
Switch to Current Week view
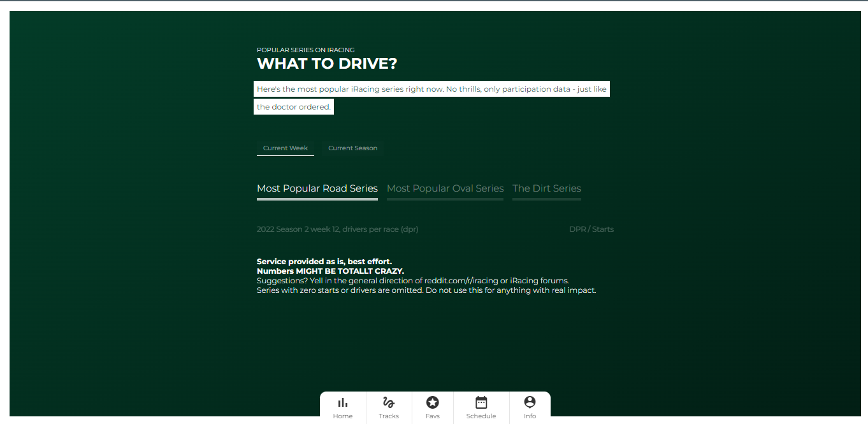286,148
